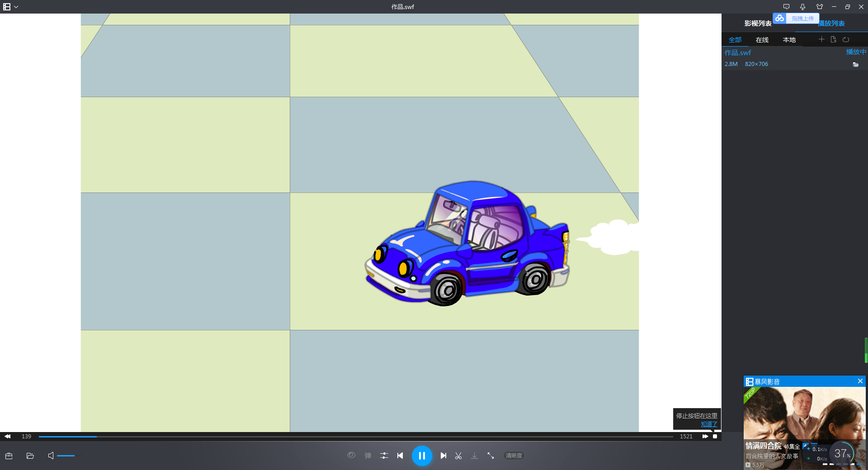The height and width of the screenshot is (470, 868).
Task: Open the playback adjustment sliders icon
Action: (384, 456)
